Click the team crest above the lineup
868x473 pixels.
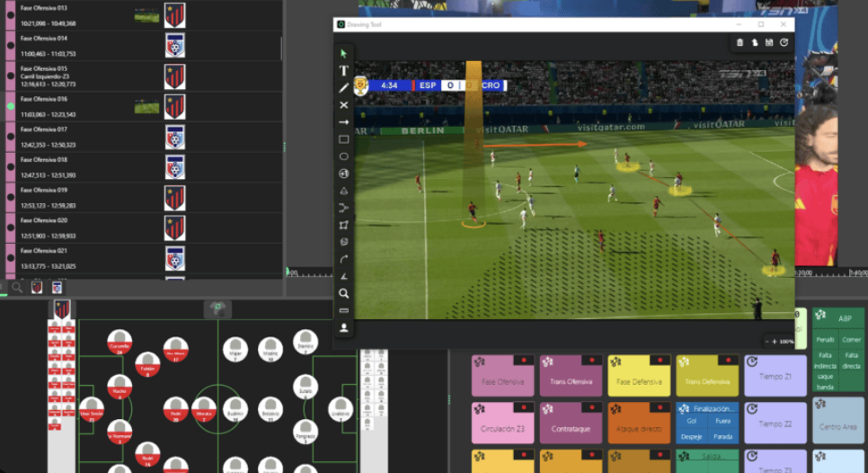[x=61, y=309]
